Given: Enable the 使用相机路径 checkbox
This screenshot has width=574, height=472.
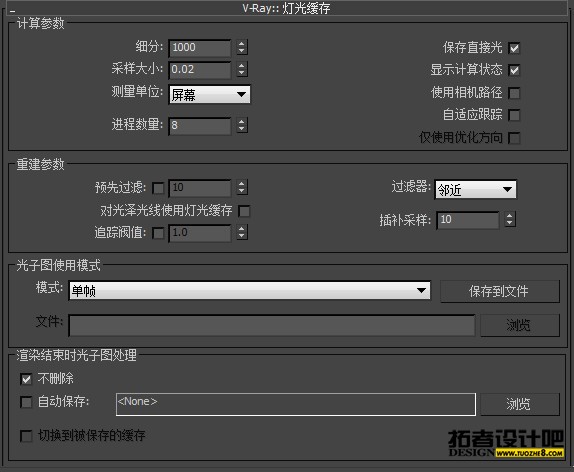Looking at the screenshot, I should [x=514, y=93].
